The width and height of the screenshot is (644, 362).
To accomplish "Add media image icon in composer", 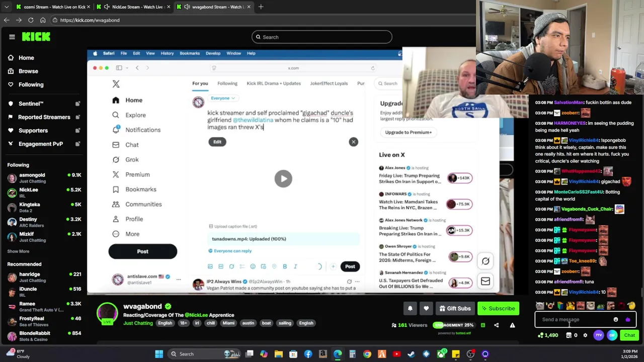I will (x=210, y=266).
